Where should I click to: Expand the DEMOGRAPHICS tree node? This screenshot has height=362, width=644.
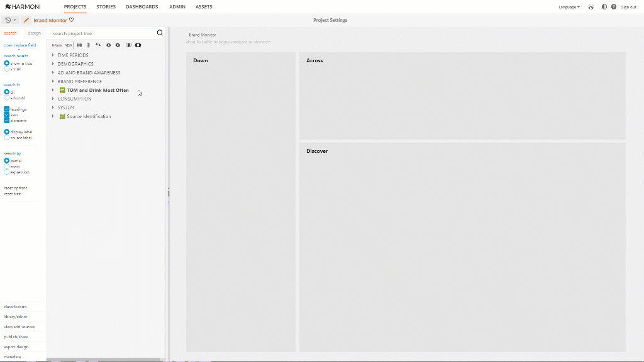(x=53, y=64)
